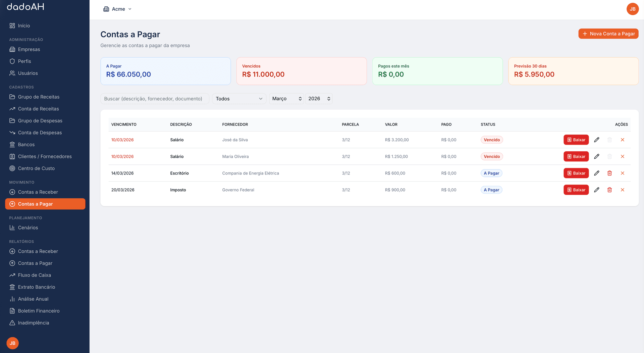644x353 pixels.
Task: Click the search field for descrição, fornecedor
Action: 154,99
